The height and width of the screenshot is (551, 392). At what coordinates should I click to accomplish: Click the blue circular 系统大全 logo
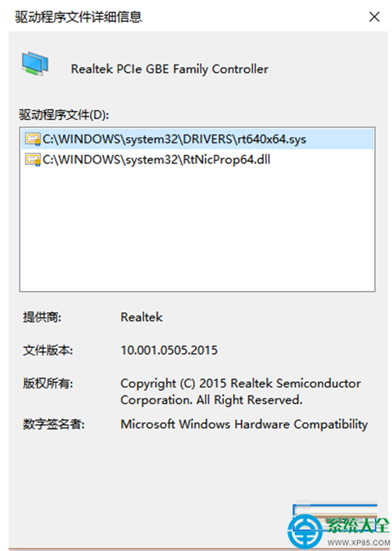pyautogui.click(x=306, y=533)
